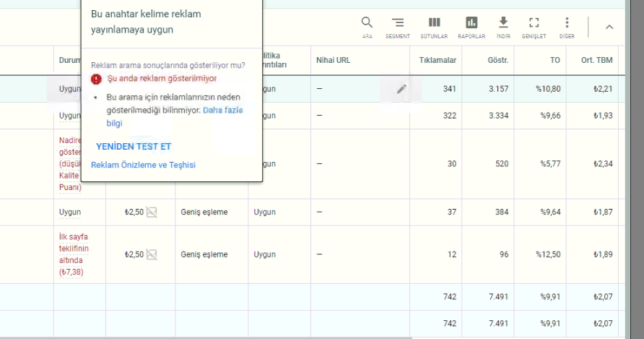Click the ₺2,50 bid in the row with 37 clicks
644x339 pixels.
point(134,213)
